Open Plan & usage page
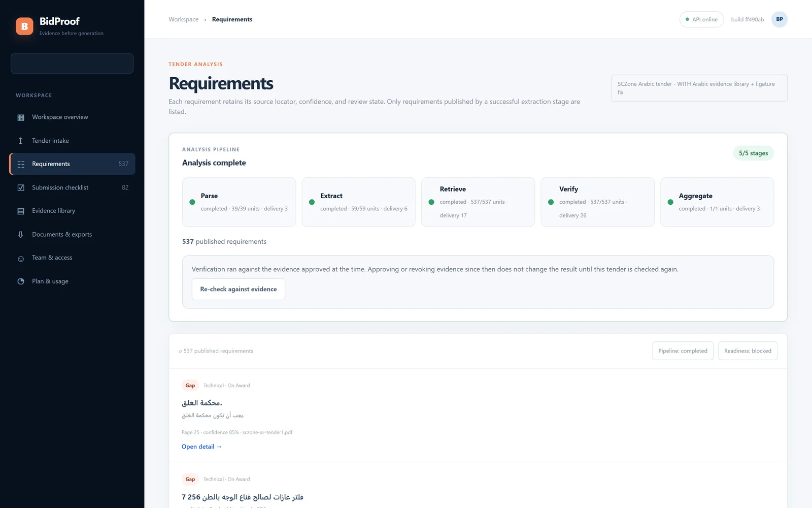 [72, 281]
